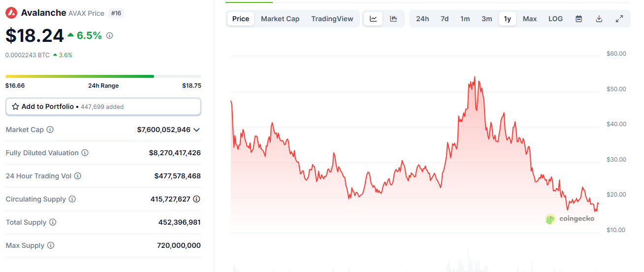
Task: Set chart range to 24h
Action: point(422,19)
